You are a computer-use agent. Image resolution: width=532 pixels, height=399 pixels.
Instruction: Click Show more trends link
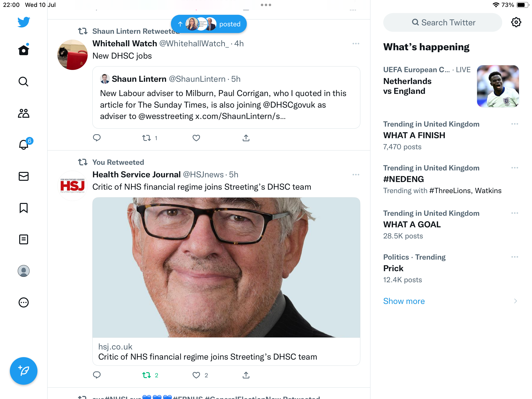404,301
